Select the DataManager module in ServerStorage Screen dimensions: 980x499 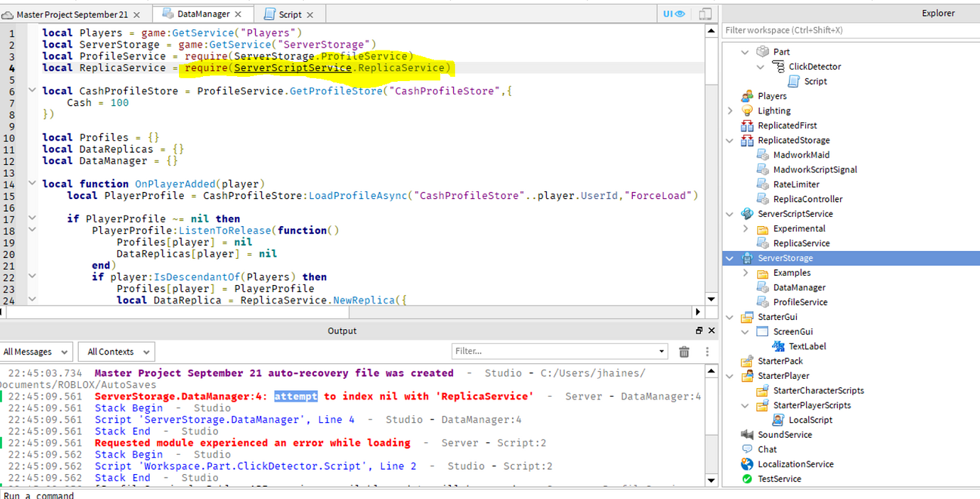pyautogui.click(x=799, y=287)
